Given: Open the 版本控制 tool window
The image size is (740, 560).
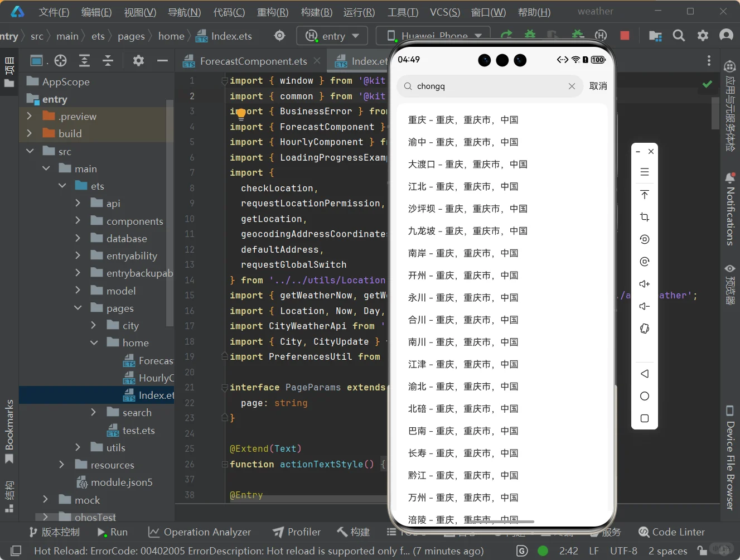Looking at the screenshot, I should pyautogui.click(x=54, y=532).
